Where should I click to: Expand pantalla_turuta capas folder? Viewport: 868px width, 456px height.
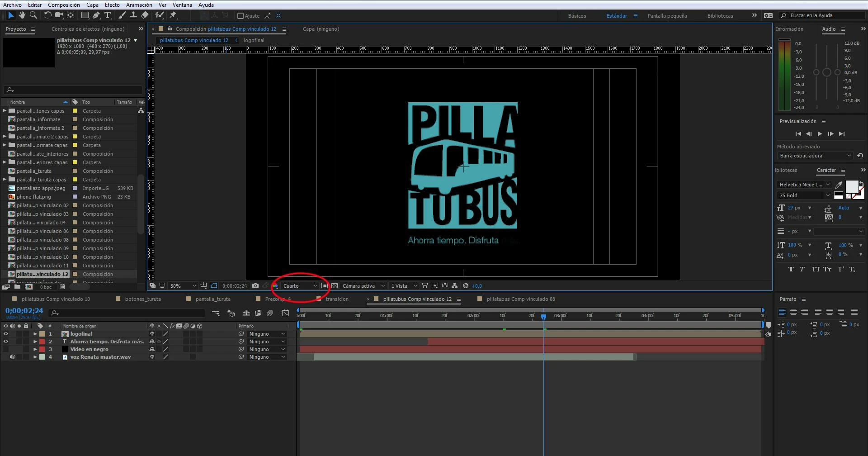(5, 180)
